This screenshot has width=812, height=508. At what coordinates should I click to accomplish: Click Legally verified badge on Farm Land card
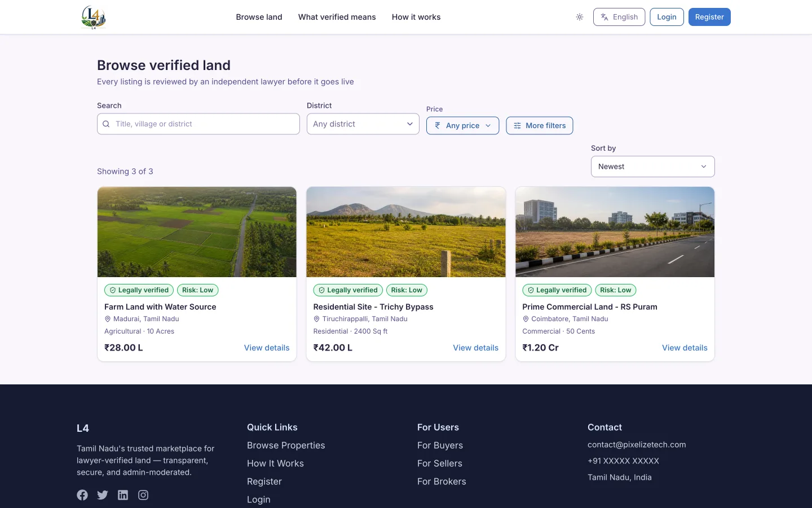(139, 290)
